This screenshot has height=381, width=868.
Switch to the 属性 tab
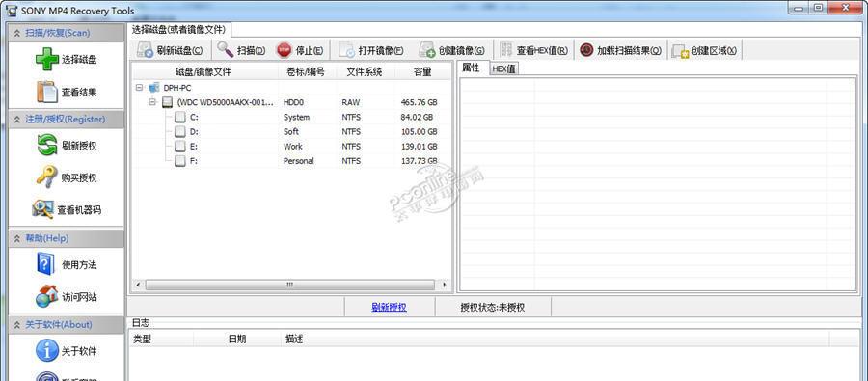471,68
